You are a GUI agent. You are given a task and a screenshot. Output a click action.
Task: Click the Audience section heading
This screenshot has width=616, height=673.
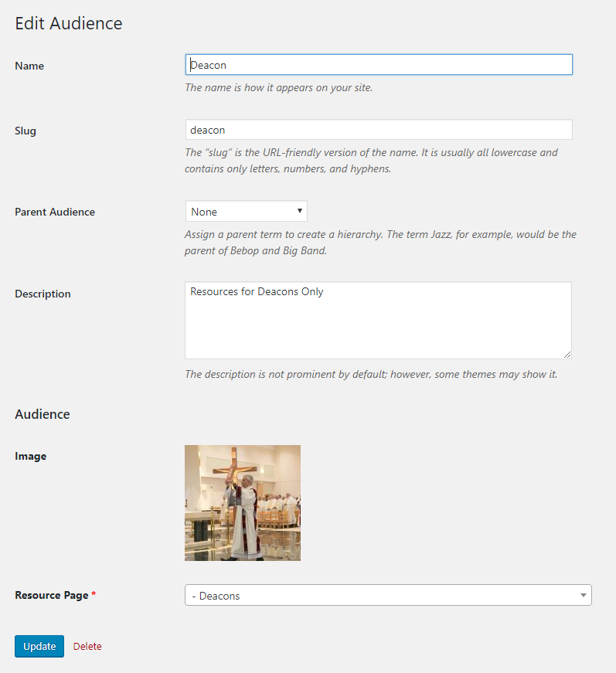click(x=43, y=414)
